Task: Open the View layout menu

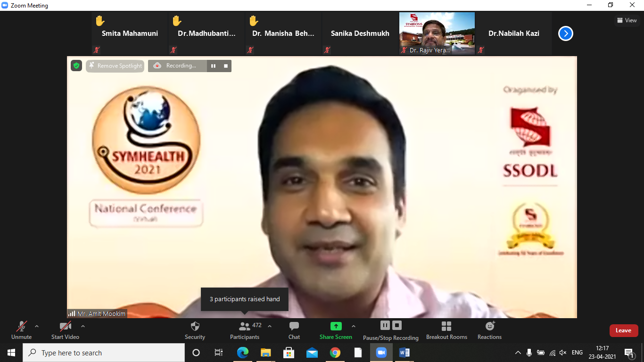Action: click(x=627, y=20)
